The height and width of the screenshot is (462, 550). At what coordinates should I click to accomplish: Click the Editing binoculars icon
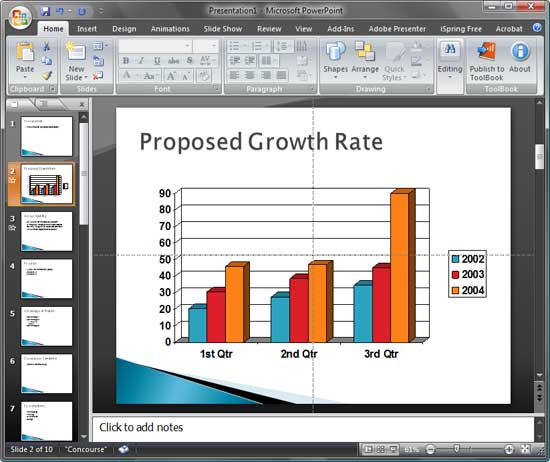(450, 50)
